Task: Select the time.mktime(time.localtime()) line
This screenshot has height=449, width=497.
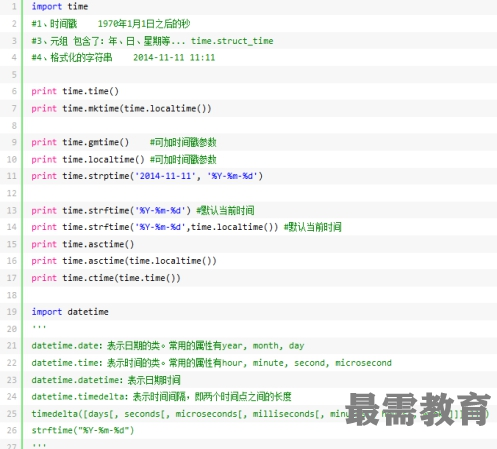Action: tap(121, 109)
